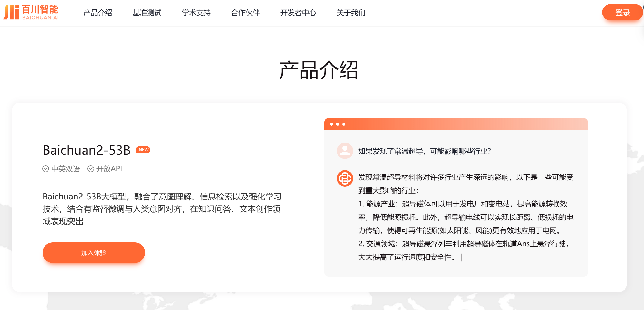The height and width of the screenshot is (310, 644).
Task: Click the Baichuan AI logo
Action: tap(31, 12)
